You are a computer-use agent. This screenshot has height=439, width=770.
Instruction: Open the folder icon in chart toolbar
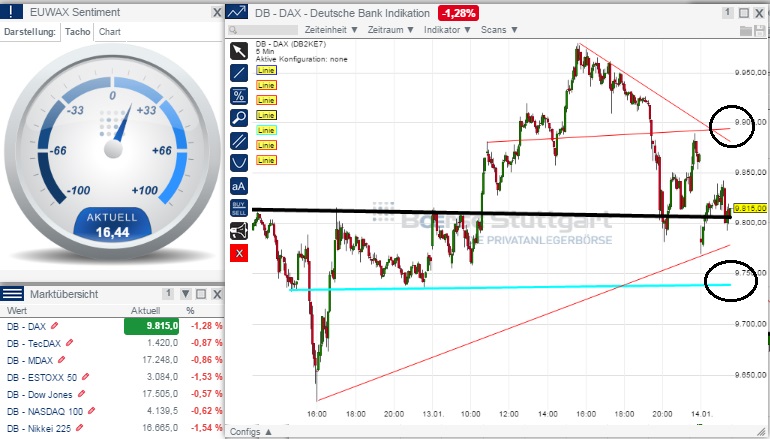[x=746, y=30]
